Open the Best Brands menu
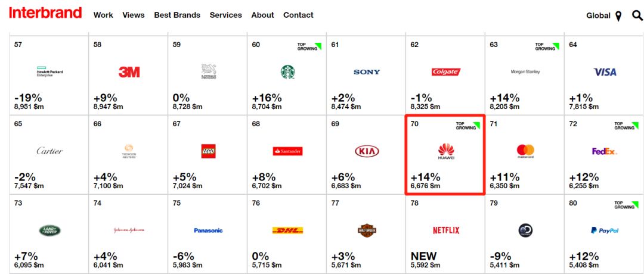This screenshot has height=274, width=644. point(177,15)
